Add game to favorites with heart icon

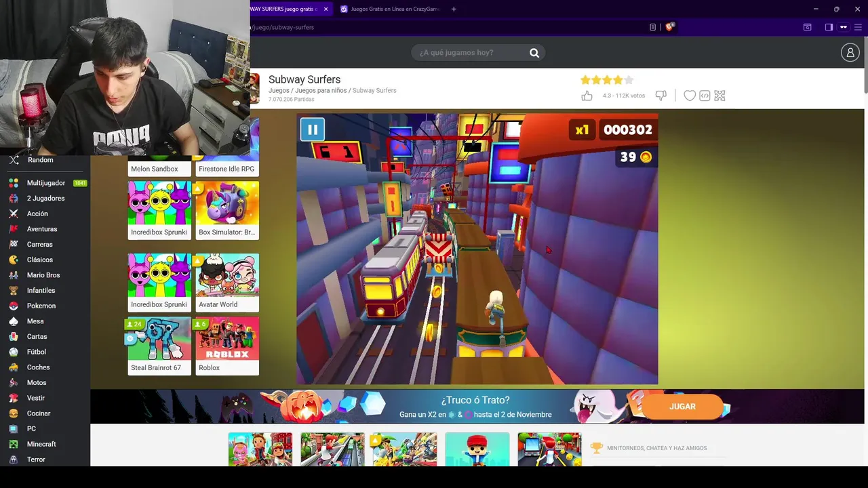[690, 96]
